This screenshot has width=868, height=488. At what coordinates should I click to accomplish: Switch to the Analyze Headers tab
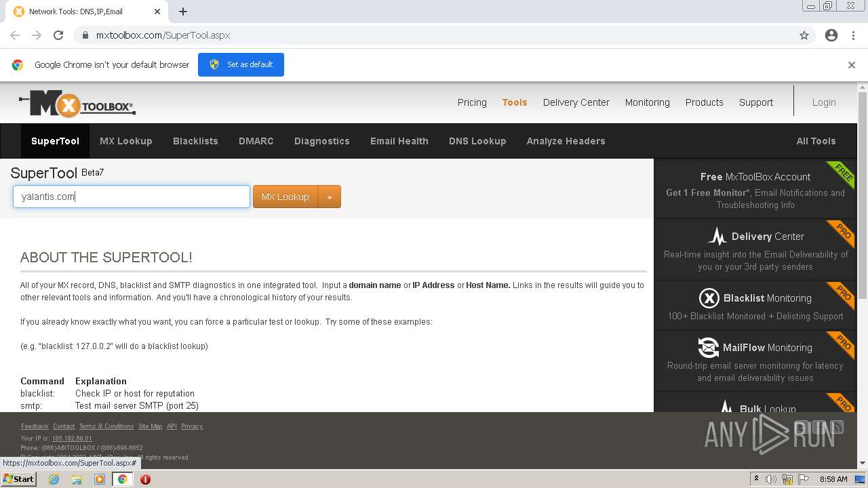(x=566, y=141)
